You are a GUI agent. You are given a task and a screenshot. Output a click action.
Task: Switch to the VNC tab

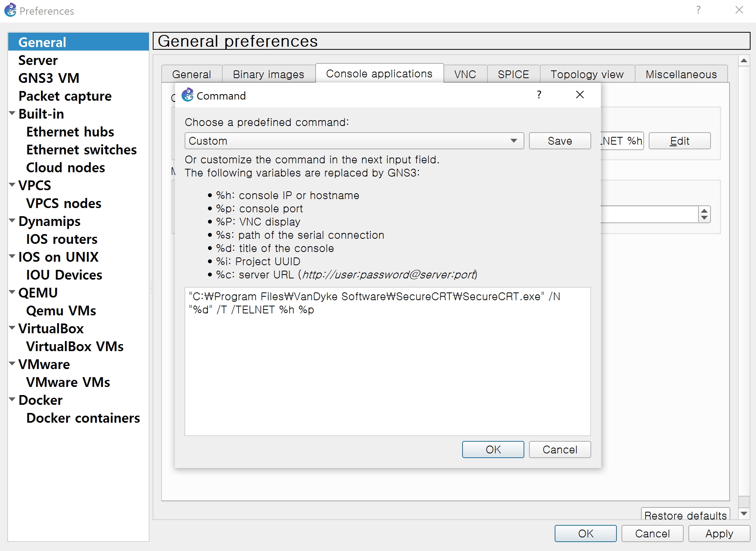pyautogui.click(x=465, y=74)
